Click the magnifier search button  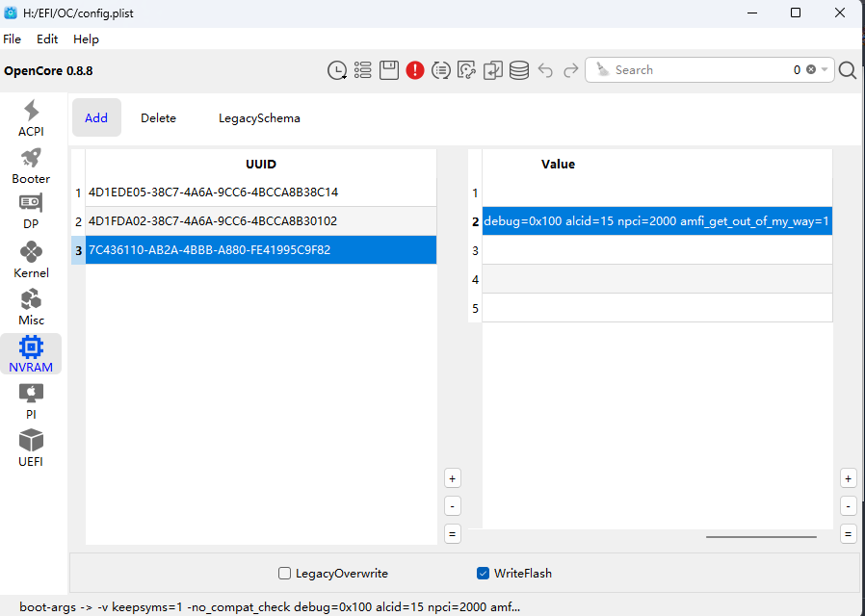[848, 70]
